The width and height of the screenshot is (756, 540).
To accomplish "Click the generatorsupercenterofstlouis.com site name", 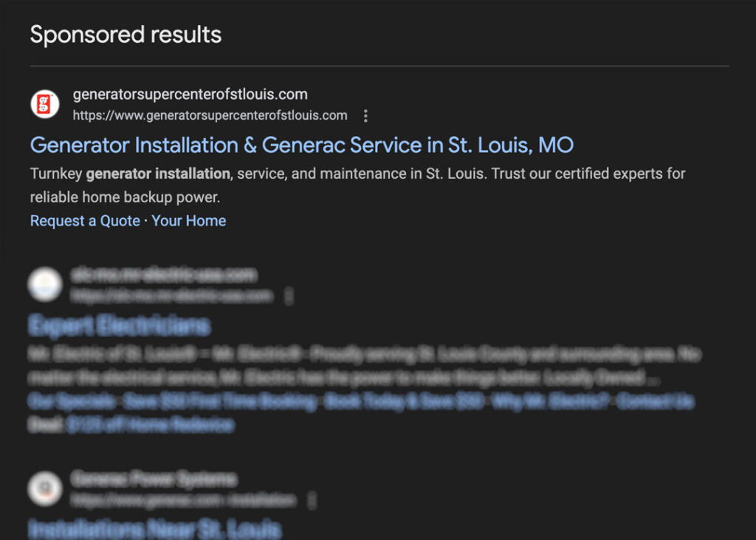I will click(190, 95).
